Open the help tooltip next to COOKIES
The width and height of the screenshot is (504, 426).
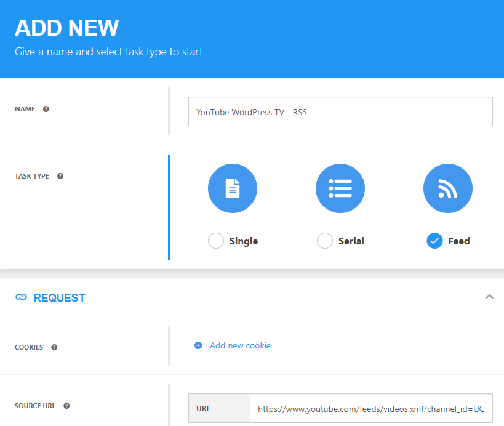tap(54, 347)
